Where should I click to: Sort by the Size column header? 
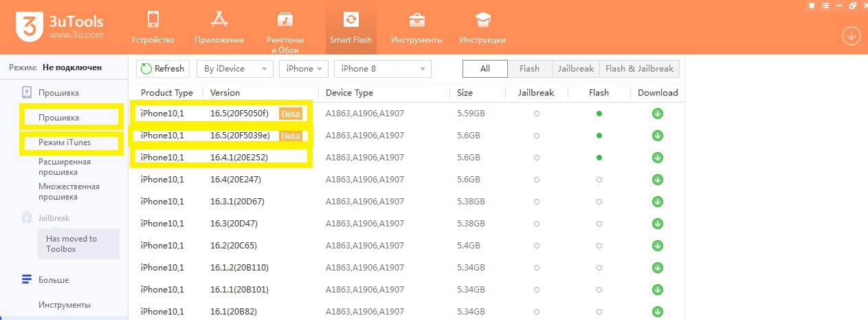tap(465, 93)
